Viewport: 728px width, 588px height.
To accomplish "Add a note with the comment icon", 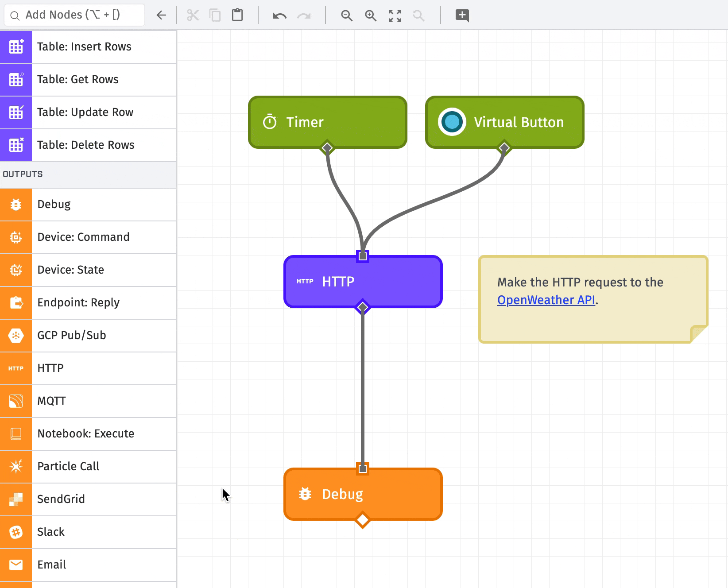I will click(462, 15).
